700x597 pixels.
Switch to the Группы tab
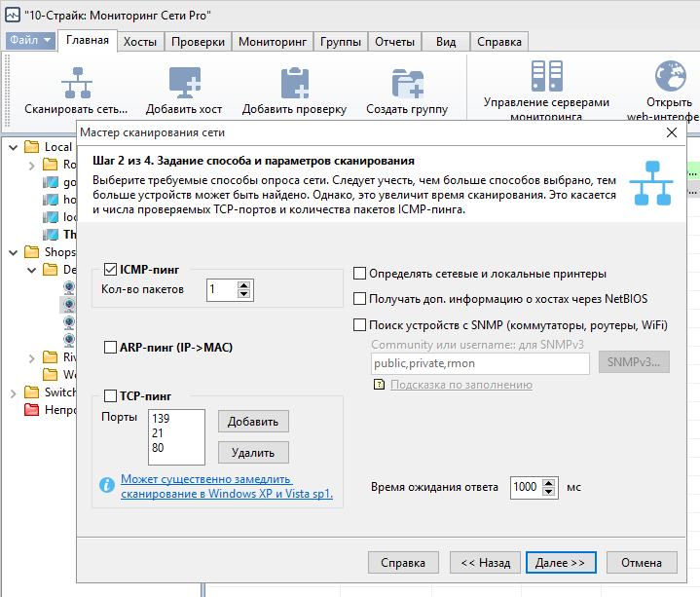341,42
